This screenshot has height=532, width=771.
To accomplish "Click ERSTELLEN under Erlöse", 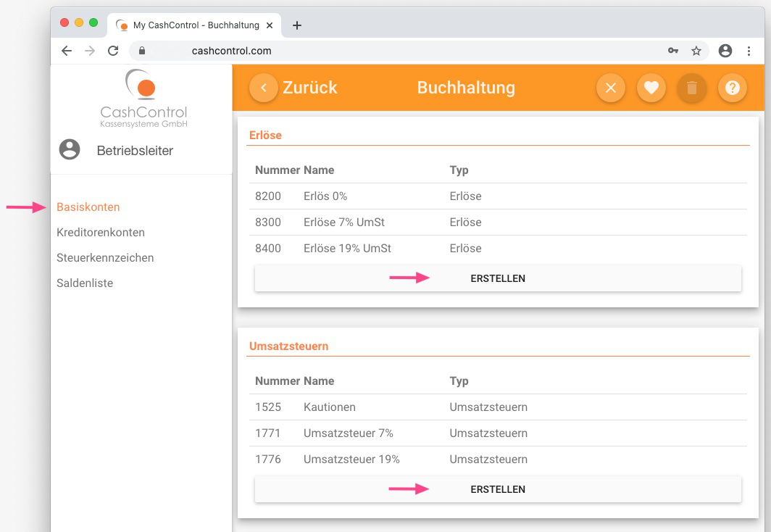I will coord(498,278).
